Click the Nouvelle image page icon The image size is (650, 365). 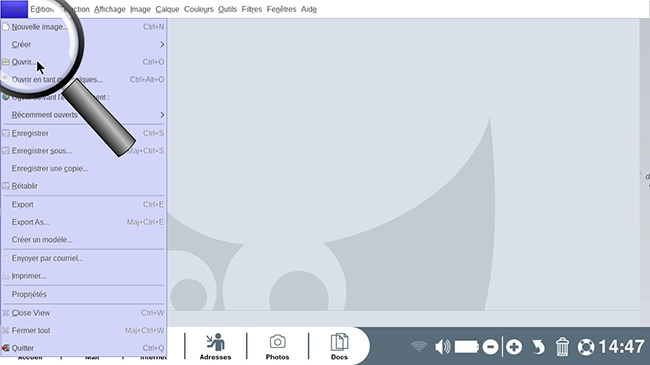[6, 27]
